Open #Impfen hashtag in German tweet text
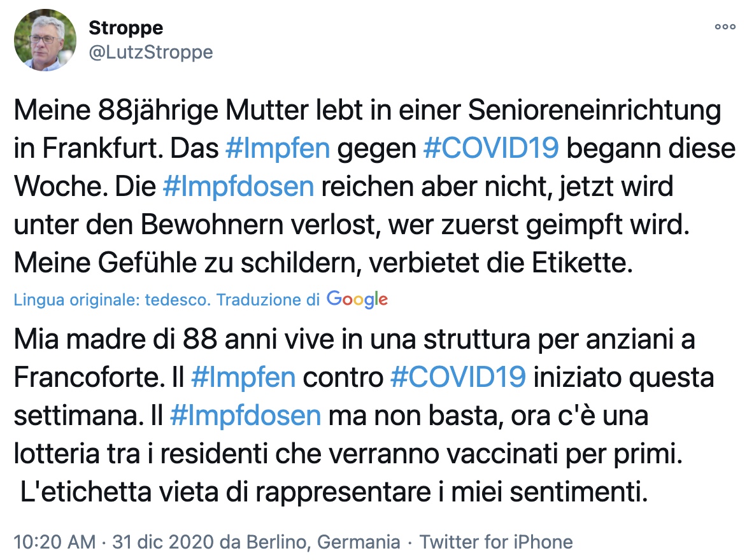Viewport: 754px width, 560px height. tap(278, 148)
